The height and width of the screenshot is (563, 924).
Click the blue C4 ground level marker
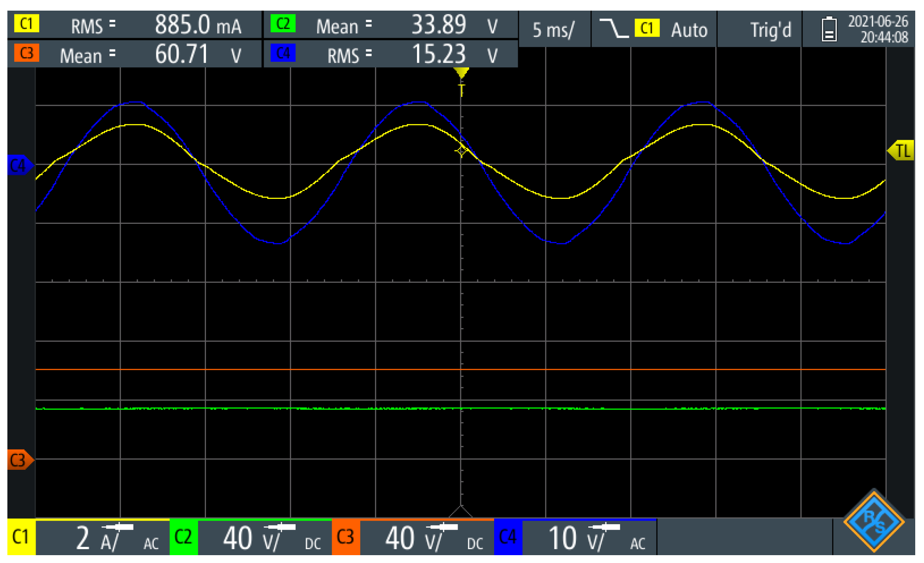coord(19,165)
